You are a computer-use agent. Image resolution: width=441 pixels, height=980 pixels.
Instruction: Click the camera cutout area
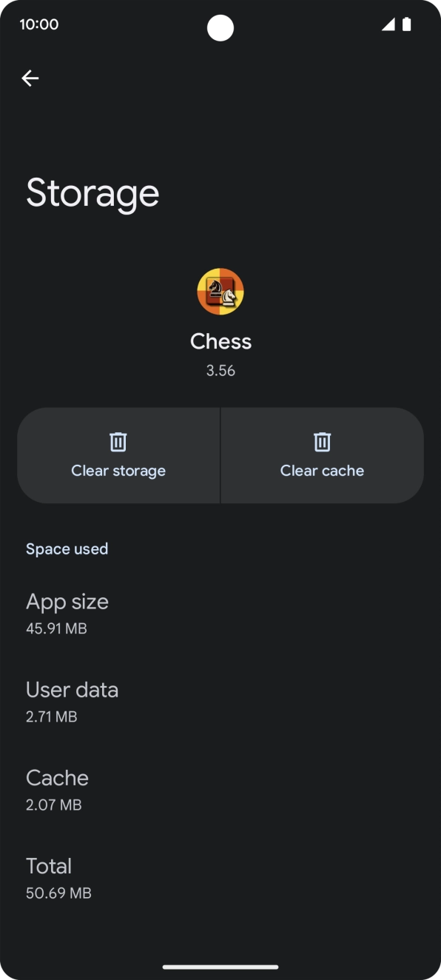(220, 28)
